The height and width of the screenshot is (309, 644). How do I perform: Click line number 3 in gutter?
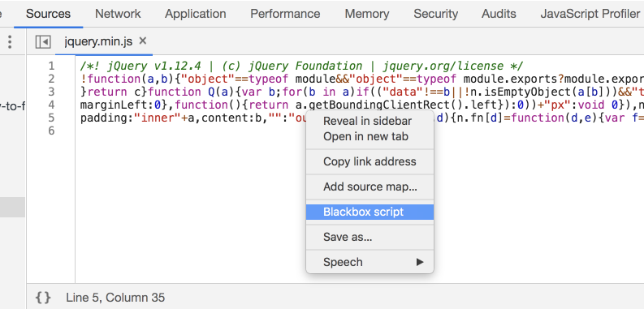[51, 92]
